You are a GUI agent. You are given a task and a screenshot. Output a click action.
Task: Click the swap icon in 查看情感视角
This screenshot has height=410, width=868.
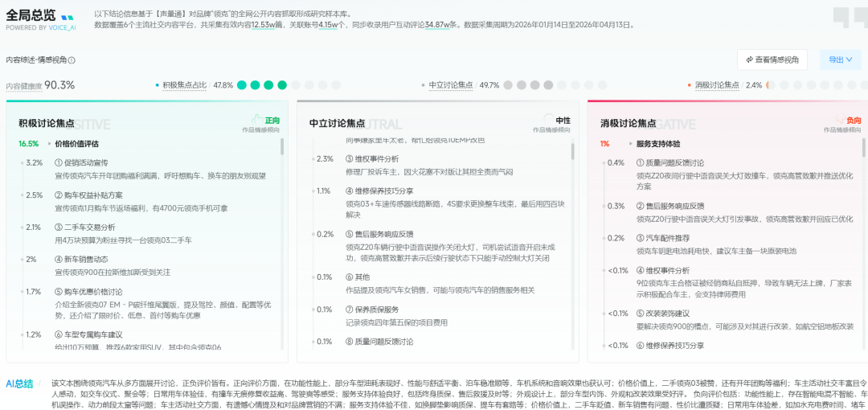coord(748,59)
